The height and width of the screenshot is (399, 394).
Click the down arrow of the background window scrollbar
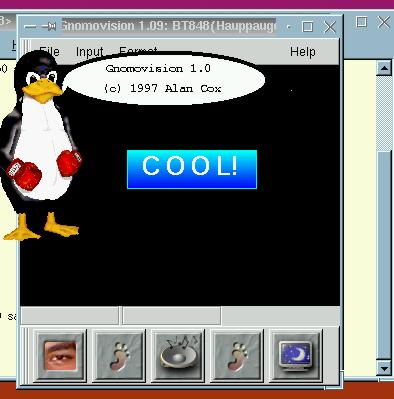(384, 369)
